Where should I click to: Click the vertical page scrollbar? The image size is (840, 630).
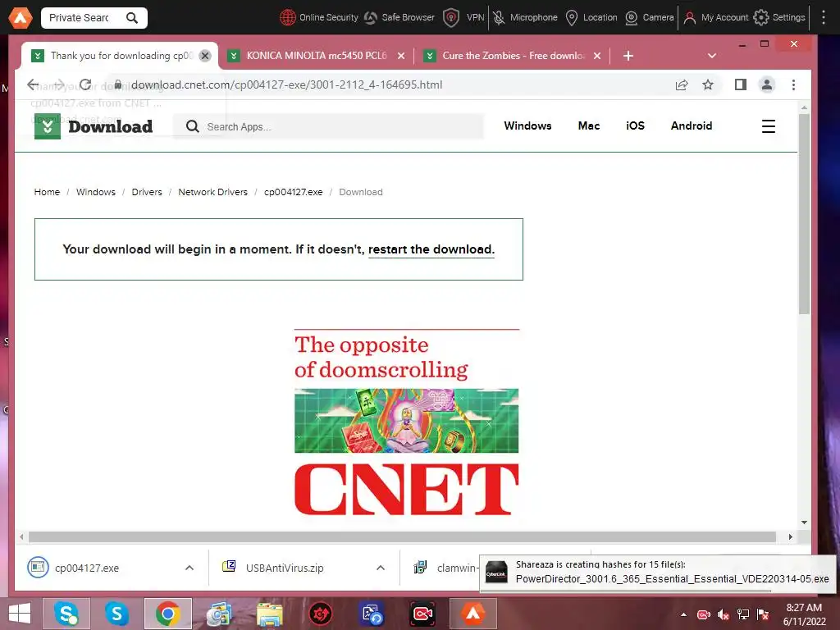(x=804, y=214)
